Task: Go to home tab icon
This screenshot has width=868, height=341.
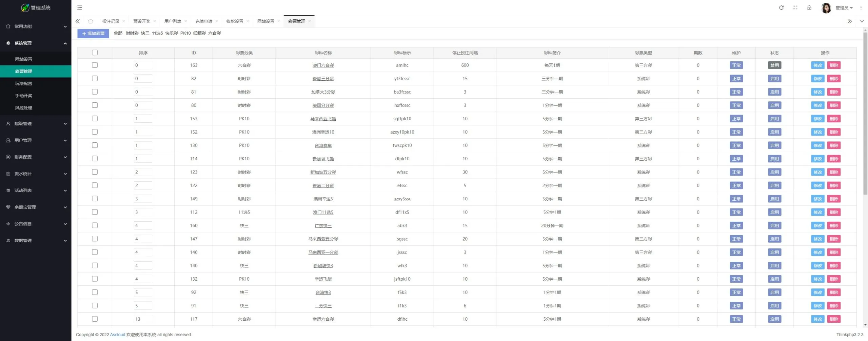Action: [x=90, y=21]
